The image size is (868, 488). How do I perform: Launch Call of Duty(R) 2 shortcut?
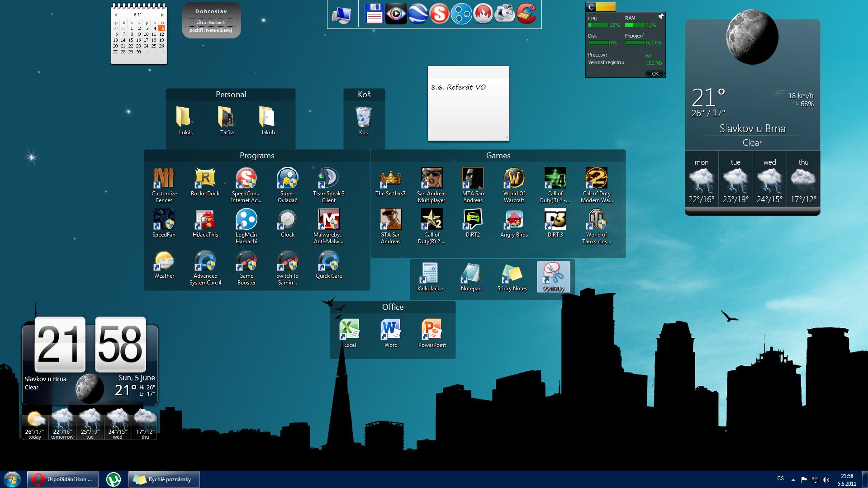click(432, 226)
